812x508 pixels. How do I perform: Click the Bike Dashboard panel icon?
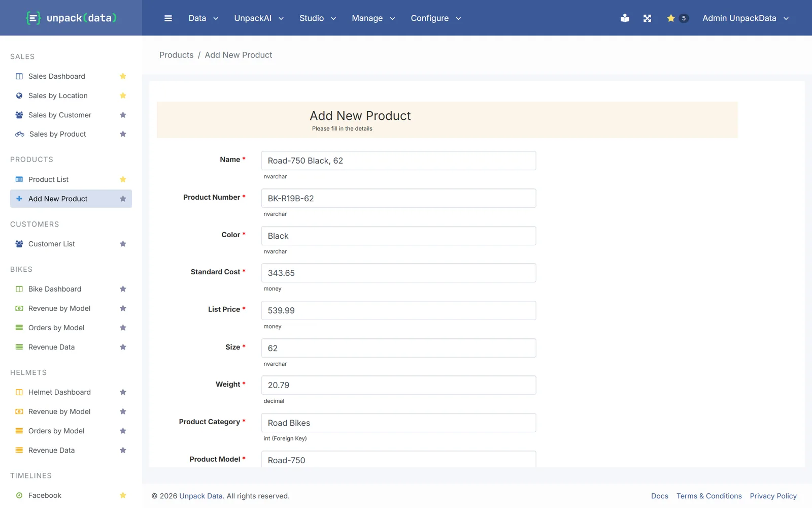[19, 289]
